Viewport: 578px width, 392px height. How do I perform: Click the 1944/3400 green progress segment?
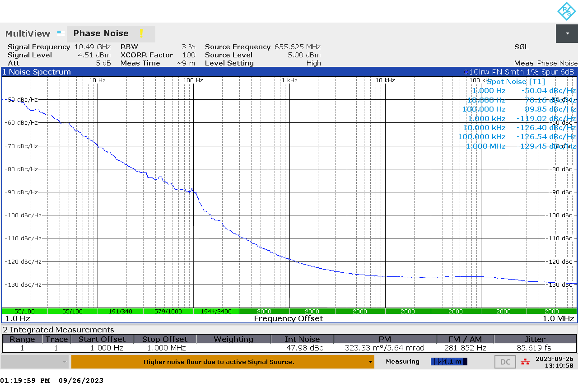(216, 311)
